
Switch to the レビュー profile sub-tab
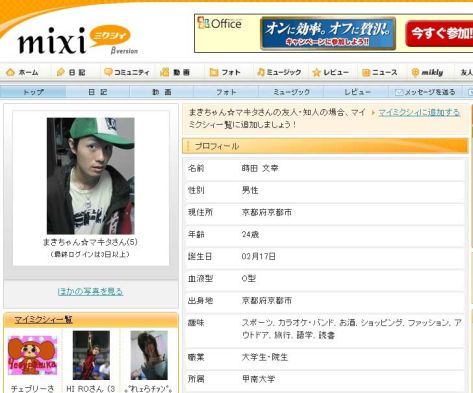(x=357, y=92)
